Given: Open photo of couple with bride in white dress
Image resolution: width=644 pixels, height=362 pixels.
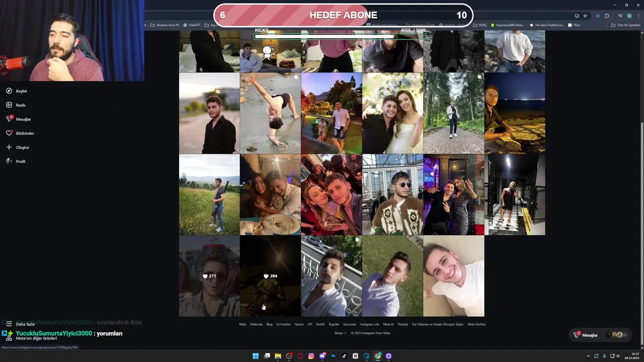Looking at the screenshot, I should click(x=392, y=113).
